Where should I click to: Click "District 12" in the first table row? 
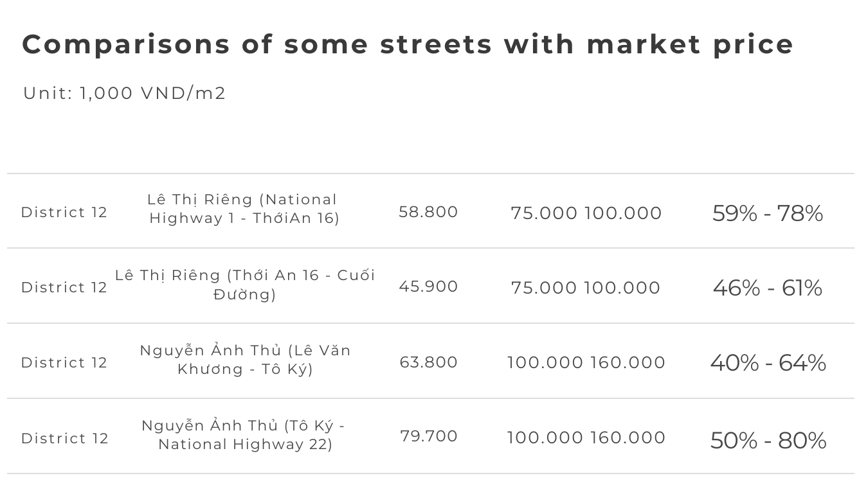(x=64, y=213)
